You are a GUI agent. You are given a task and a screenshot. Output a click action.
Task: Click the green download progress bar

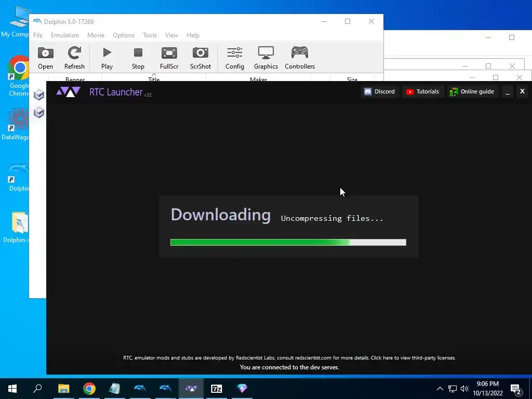(x=288, y=242)
